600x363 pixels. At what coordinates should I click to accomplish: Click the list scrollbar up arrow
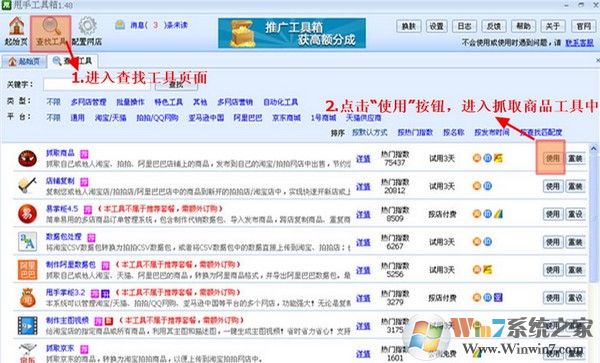[x=593, y=148]
